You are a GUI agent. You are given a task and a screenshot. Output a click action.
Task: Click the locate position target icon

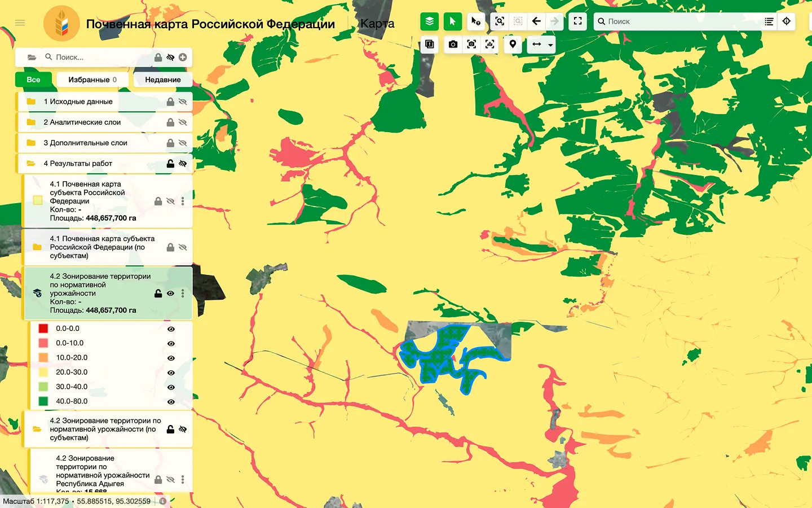(x=787, y=21)
